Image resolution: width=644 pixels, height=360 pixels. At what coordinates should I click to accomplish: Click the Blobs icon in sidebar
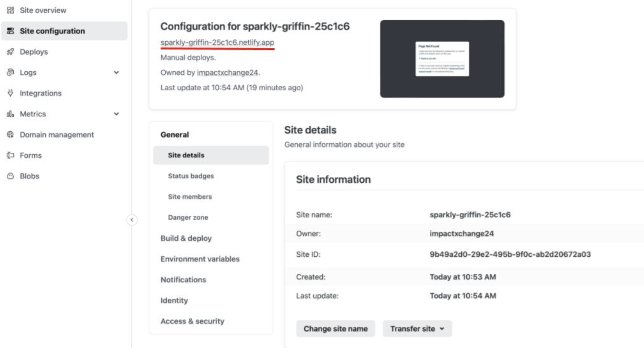(x=10, y=176)
